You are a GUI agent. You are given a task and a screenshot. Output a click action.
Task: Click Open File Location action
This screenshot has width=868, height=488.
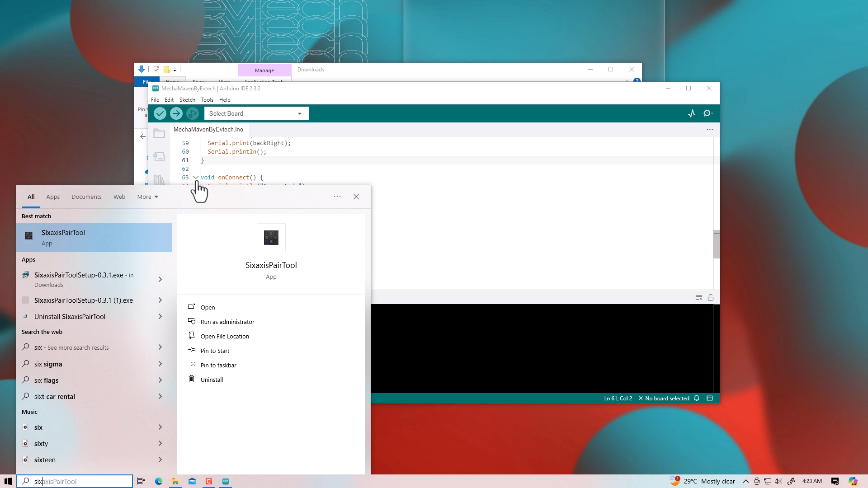pos(225,336)
